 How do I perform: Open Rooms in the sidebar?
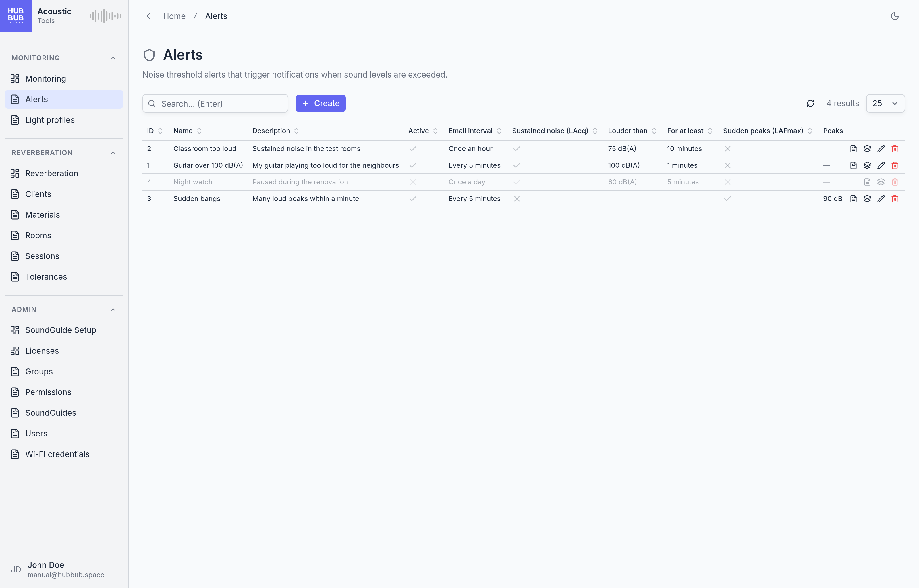click(64, 236)
